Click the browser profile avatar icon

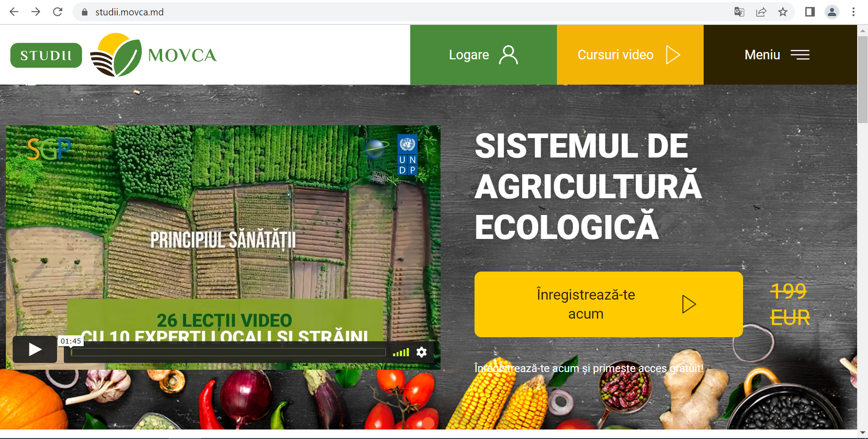click(832, 12)
